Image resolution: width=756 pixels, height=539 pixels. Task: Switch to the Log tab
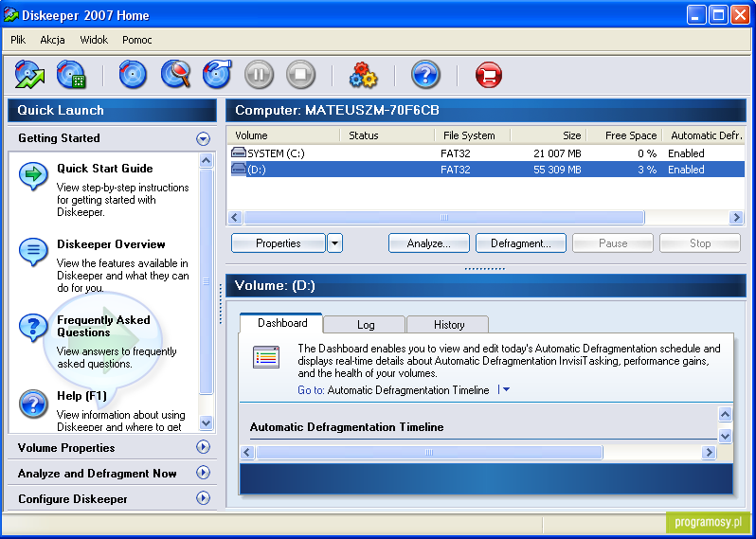[x=365, y=325]
